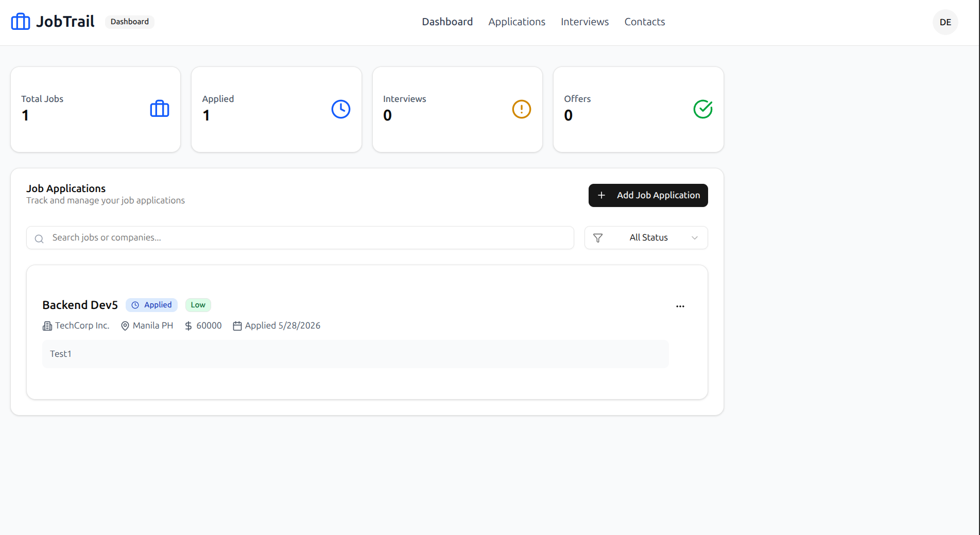Screen dimensions: 980x535
Task: Click the JobTrail brand name
Action: tap(65, 22)
